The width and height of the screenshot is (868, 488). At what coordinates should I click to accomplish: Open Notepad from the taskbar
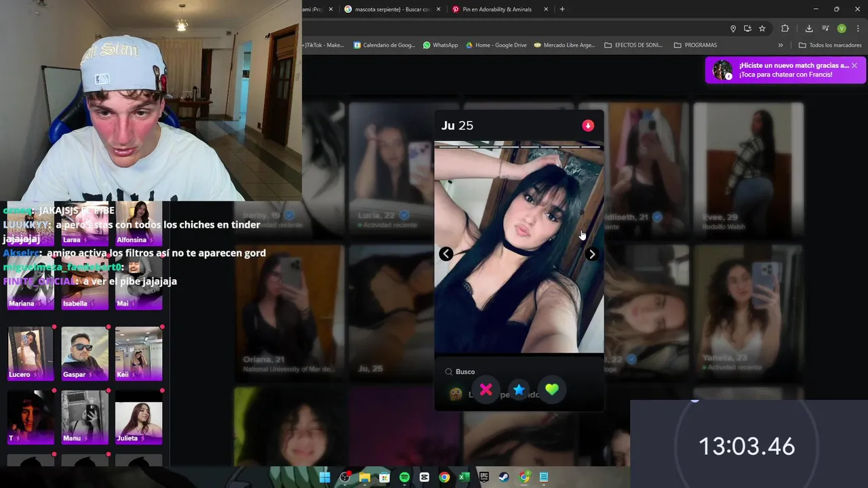544,477
